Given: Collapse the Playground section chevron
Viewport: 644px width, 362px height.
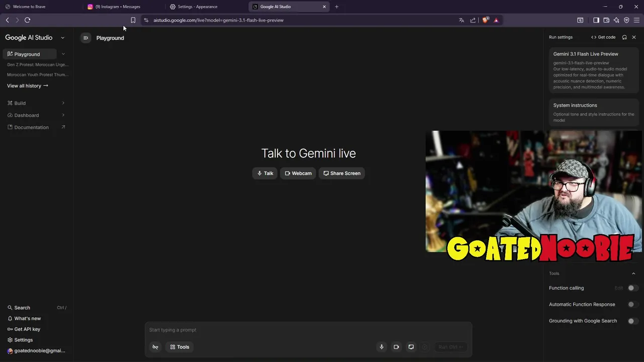Looking at the screenshot, I should (x=63, y=54).
